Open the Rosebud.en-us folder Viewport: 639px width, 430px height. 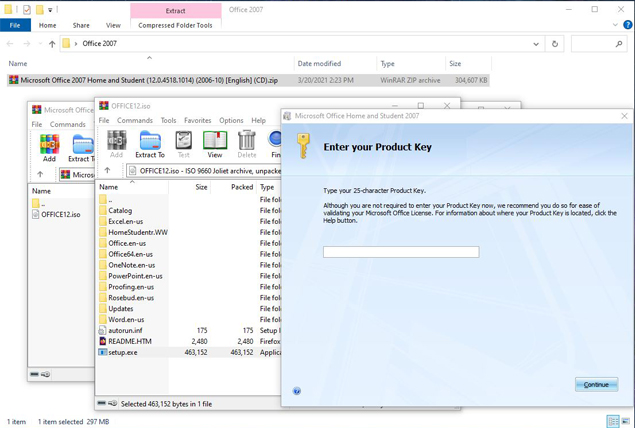(131, 298)
